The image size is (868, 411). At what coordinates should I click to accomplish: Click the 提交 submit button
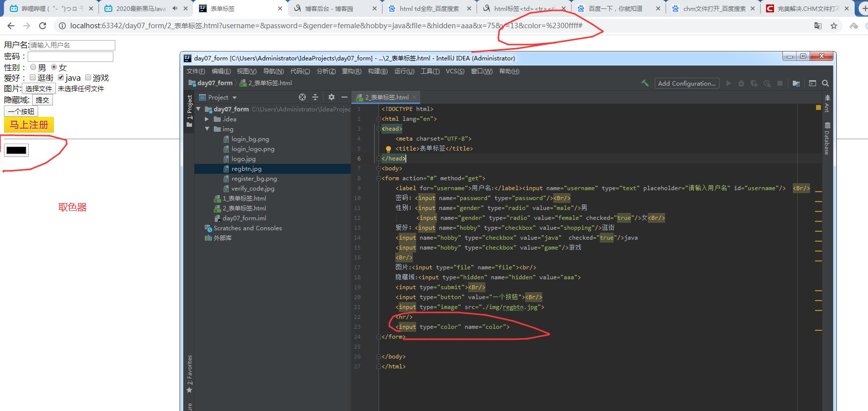point(43,100)
